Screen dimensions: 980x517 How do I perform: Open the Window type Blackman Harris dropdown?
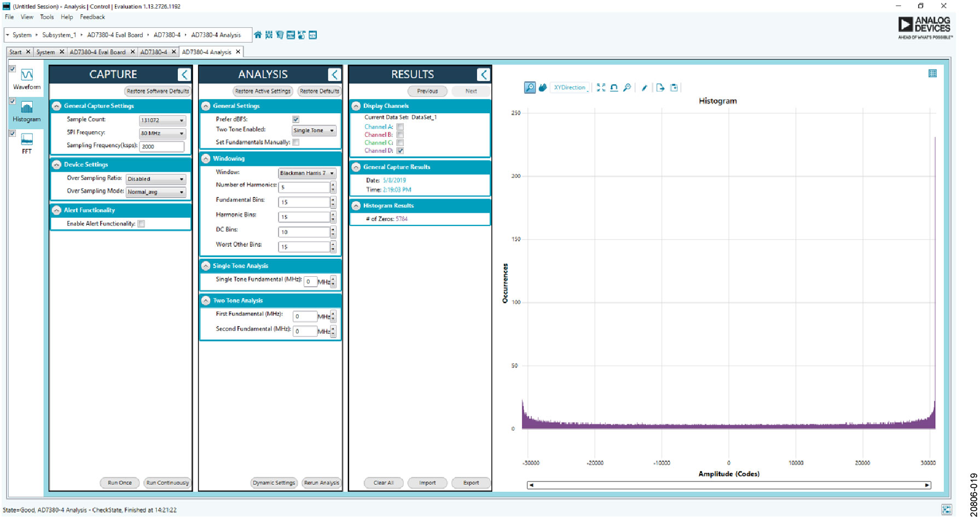click(306, 173)
